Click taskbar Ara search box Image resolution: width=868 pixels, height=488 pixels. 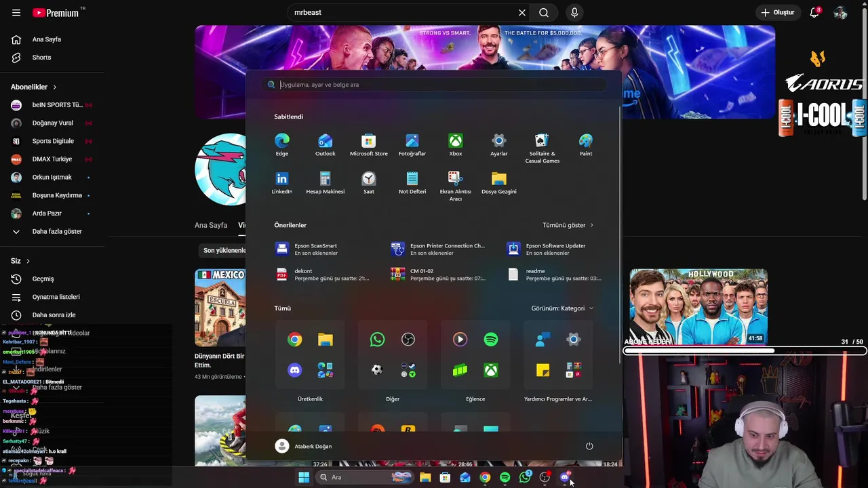[365, 477]
